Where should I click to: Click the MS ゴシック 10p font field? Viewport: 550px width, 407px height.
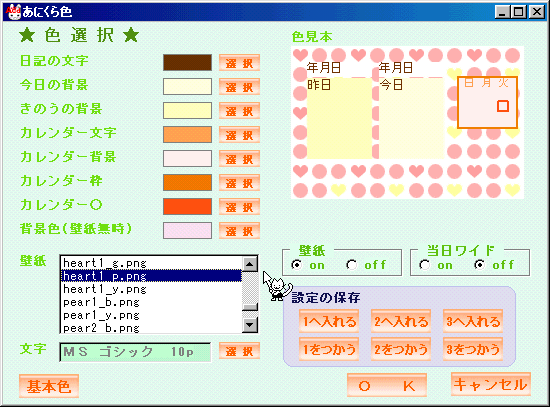click(x=135, y=352)
